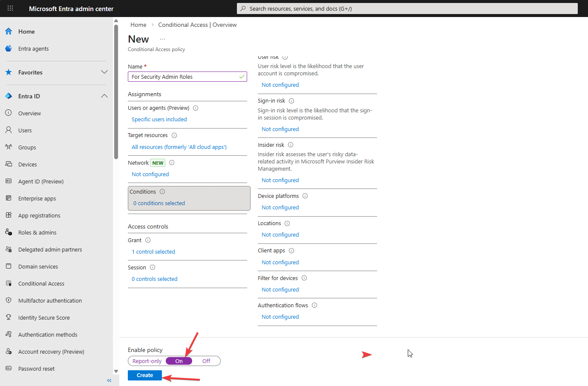Image resolution: width=588 pixels, height=386 pixels.
Task: Open the app launcher grid icon
Action: tap(10, 8)
